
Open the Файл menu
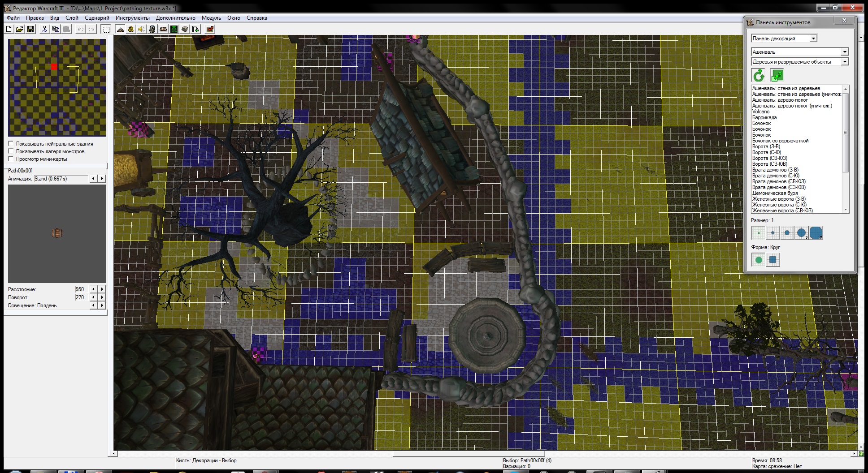[13, 18]
